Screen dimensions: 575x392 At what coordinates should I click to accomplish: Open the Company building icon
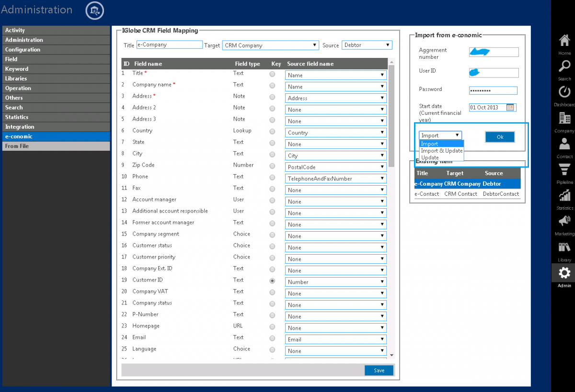(x=564, y=118)
